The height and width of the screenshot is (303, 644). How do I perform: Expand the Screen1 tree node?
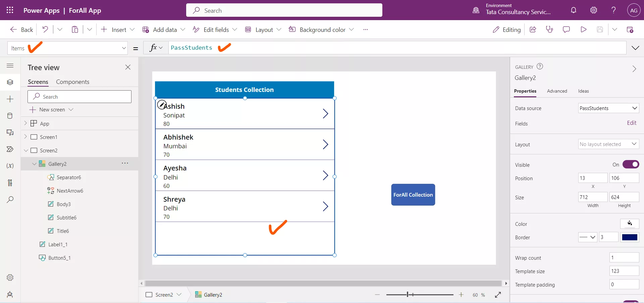point(25,137)
